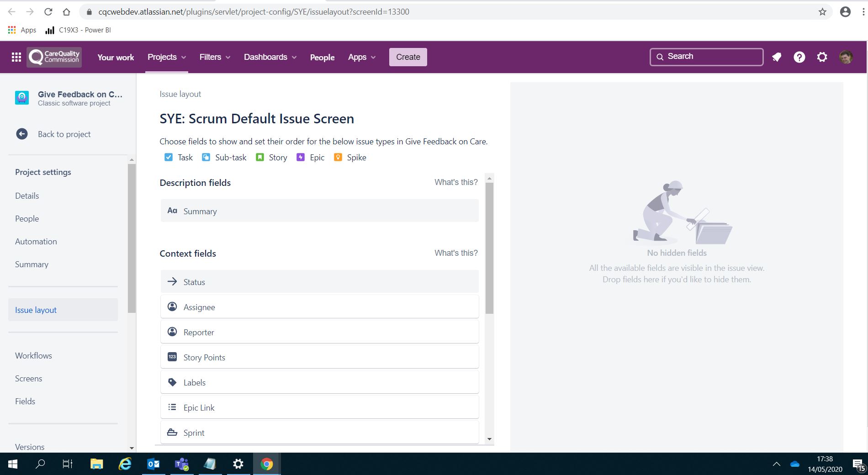Click into the Search field
The width and height of the screenshot is (868, 475).
click(707, 57)
